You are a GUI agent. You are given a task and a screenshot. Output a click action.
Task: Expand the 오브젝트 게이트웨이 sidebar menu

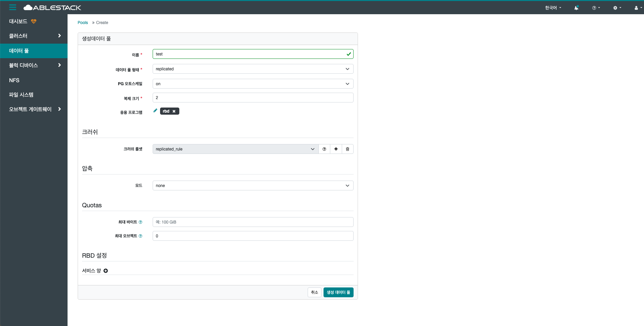(34, 109)
